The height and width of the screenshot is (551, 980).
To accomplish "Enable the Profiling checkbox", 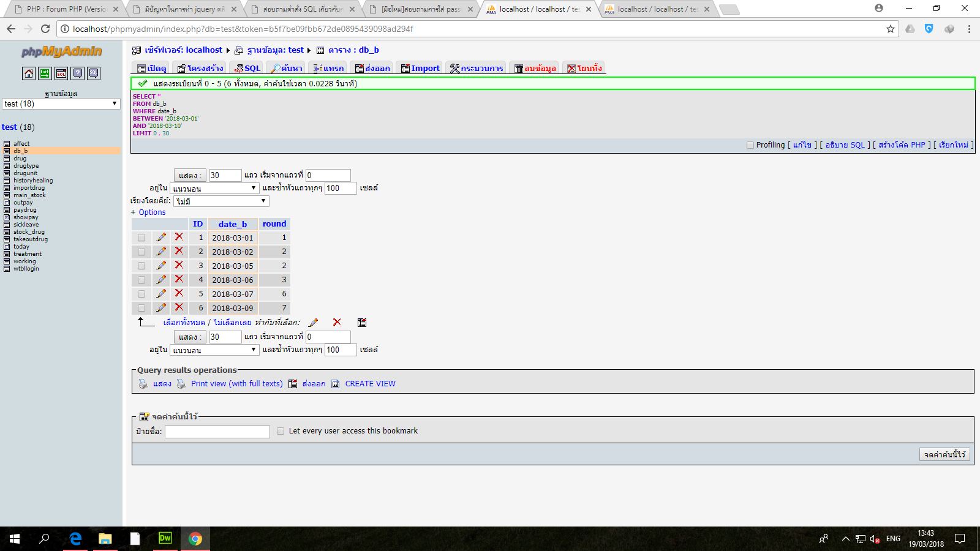I will 750,145.
